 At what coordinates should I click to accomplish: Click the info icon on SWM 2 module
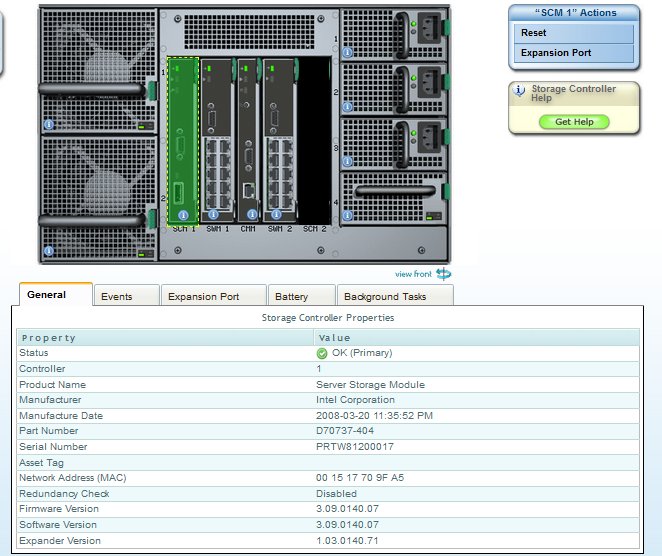click(276, 214)
